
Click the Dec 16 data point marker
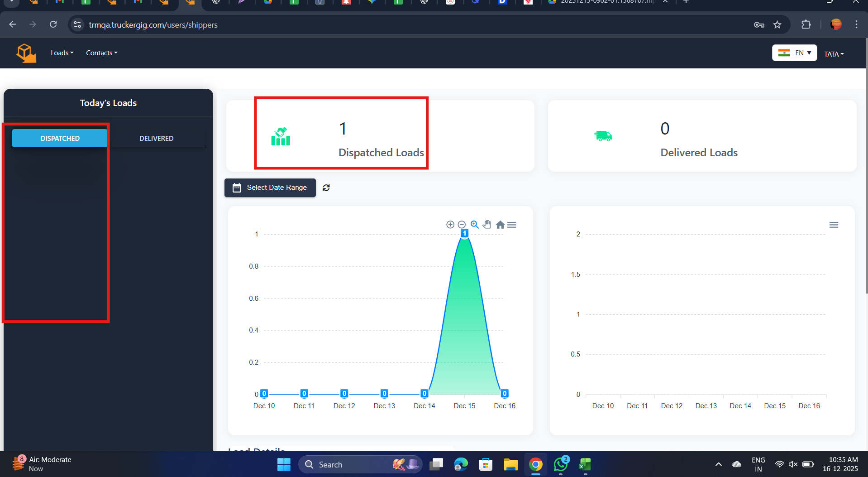pyautogui.click(x=505, y=394)
